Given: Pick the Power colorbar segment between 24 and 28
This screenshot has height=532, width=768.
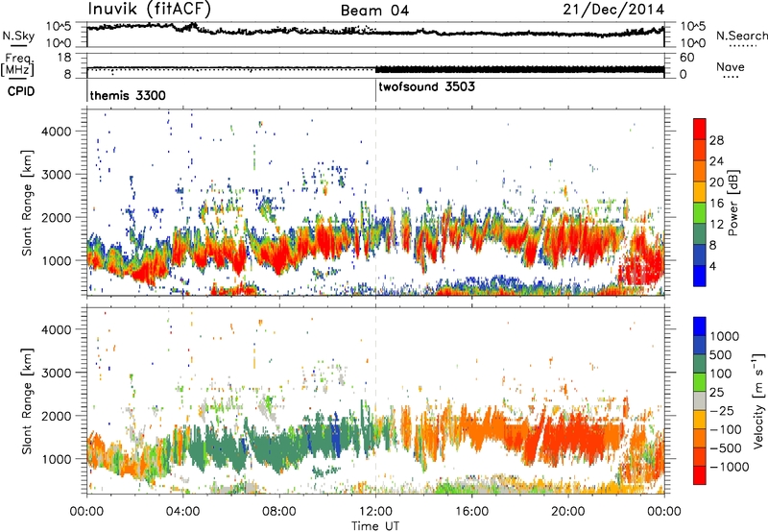Looking at the screenshot, I should pyautogui.click(x=700, y=150).
